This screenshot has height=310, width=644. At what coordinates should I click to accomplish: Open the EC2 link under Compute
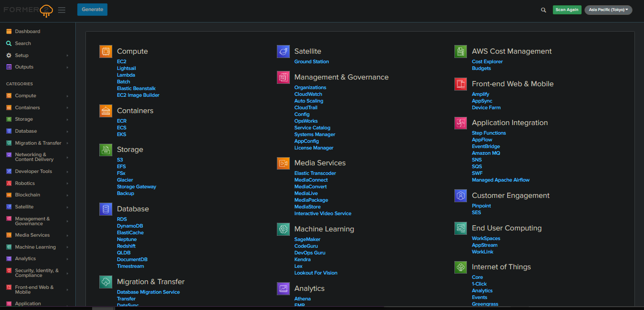click(x=121, y=62)
